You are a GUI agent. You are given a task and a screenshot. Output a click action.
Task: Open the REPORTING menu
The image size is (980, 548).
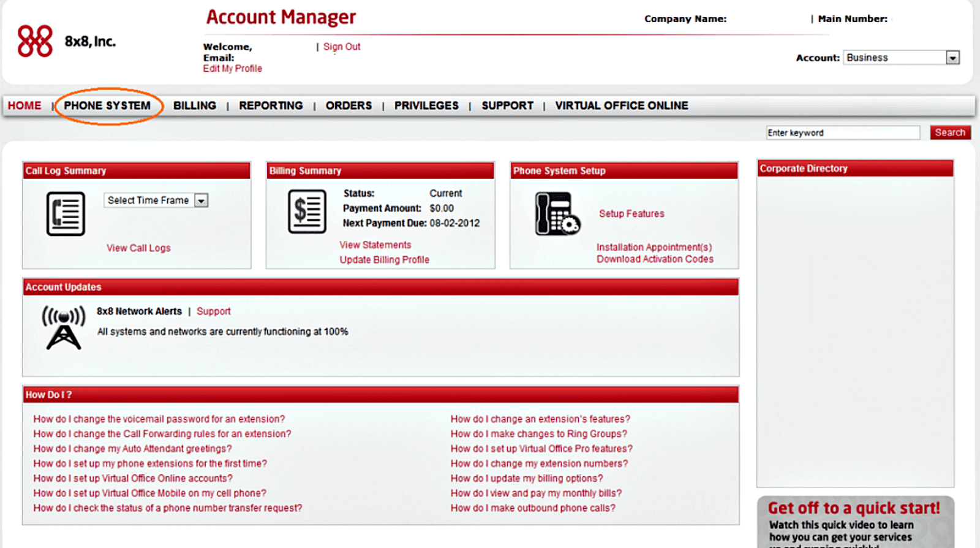pyautogui.click(x=271, y=105)
